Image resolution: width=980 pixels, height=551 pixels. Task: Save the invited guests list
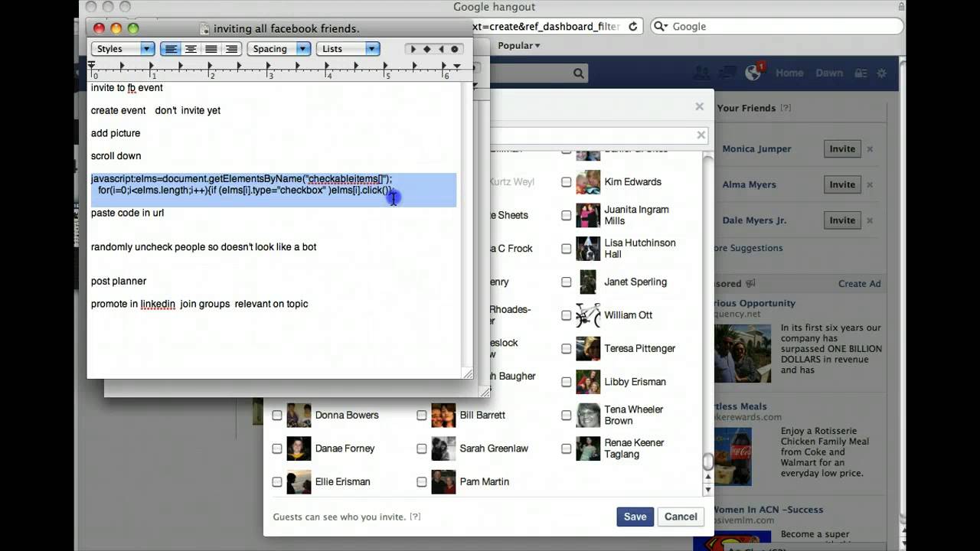click(x=635, y=517)
